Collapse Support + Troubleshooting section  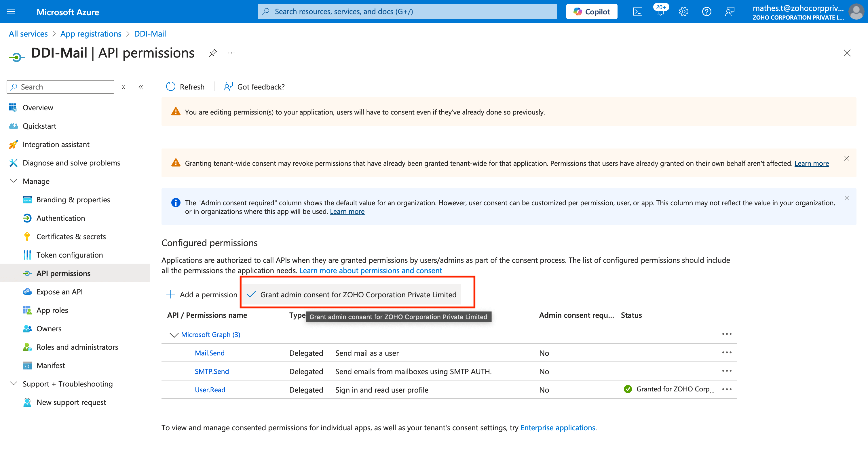pyautogui.click(x=14, y=383)
